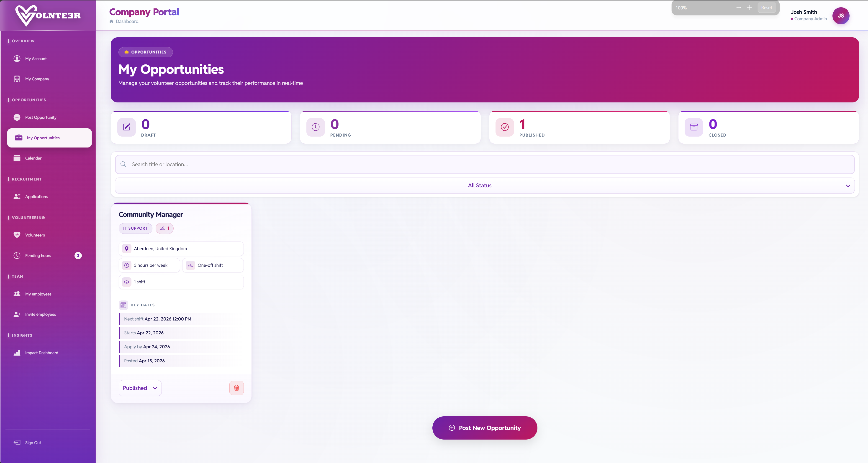Click the My employees people icon
This screenshot has width=868, height=463.
click(17, 294)
